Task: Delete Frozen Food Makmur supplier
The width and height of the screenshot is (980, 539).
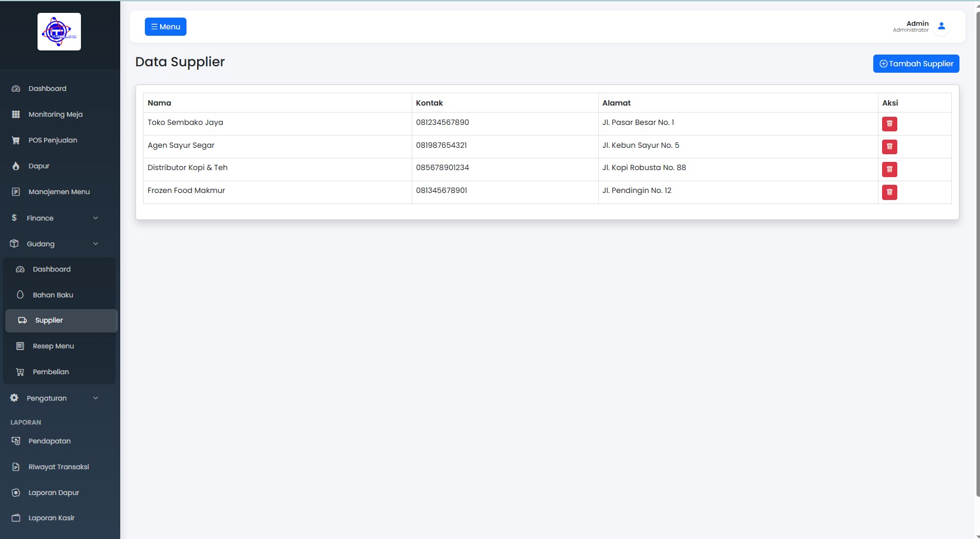Action: [x=889, y=192]
